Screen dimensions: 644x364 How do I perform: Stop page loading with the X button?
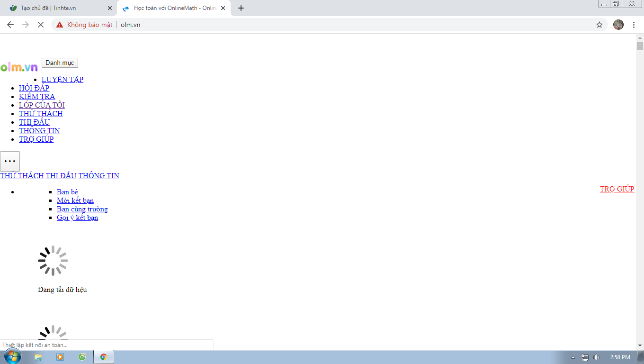click(41, 25)
